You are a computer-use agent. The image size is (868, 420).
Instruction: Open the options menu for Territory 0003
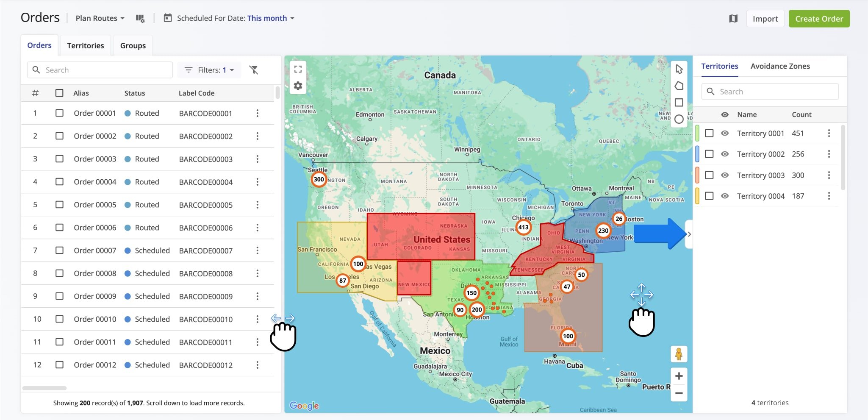829,175
